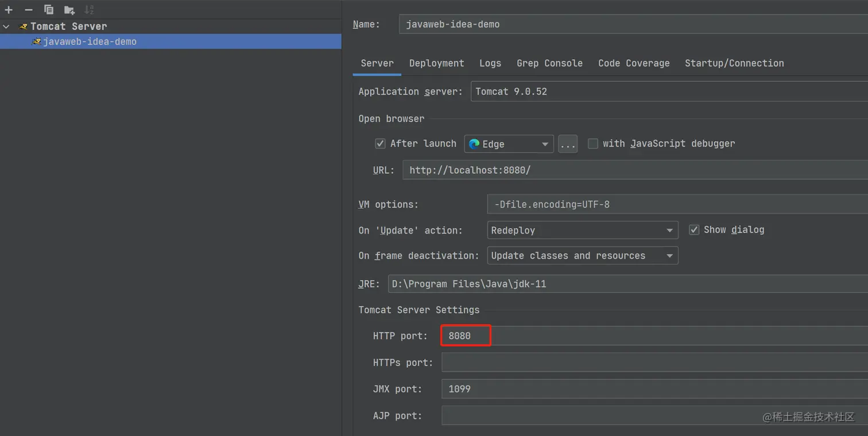The image size is (868, 436).
Task: Collapse the Tomcat Server tree node
Action: click(6, 26)
